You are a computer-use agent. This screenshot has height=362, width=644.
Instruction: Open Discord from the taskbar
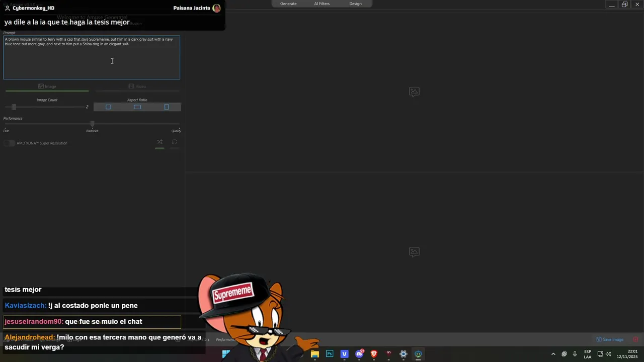coord(359,354)
